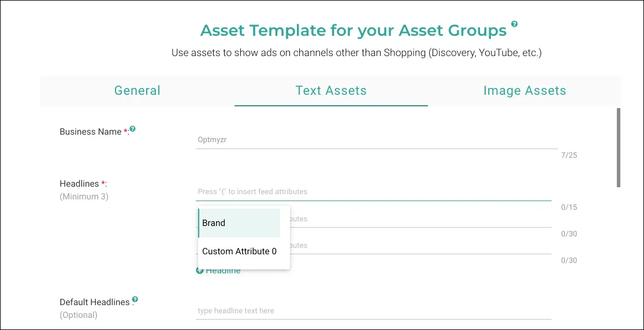Click the Default Headlines (Optional) label
The height and width of the screenshot is (330, 644).
click(x=95, y=308)
